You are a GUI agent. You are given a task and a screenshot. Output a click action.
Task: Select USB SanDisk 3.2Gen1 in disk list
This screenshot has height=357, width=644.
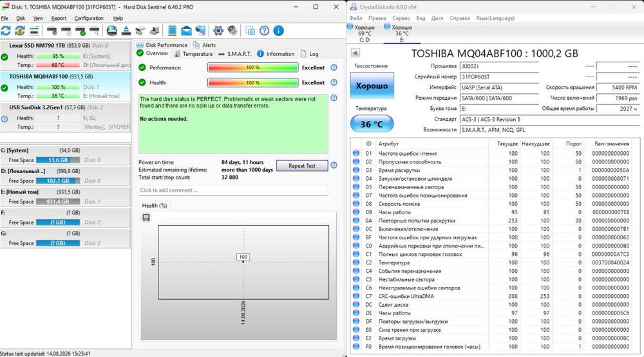[65, 117]
